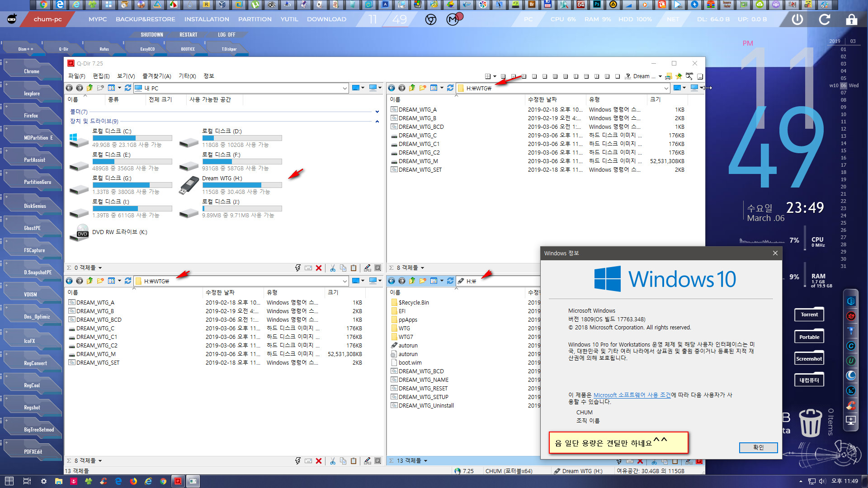Image resolution: width=868 pixels, height=488 pixels.
Task: Switch Q-Dir to three rows layout
Action: [586, 76]
